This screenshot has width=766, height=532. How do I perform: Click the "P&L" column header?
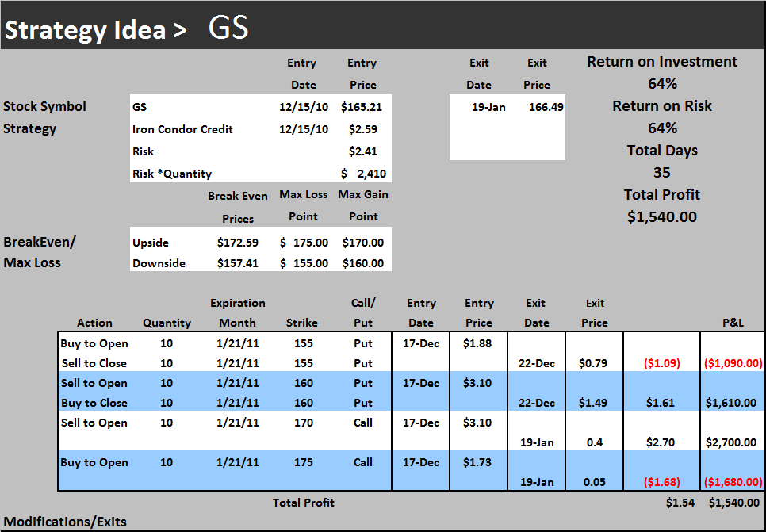(733, 323)
